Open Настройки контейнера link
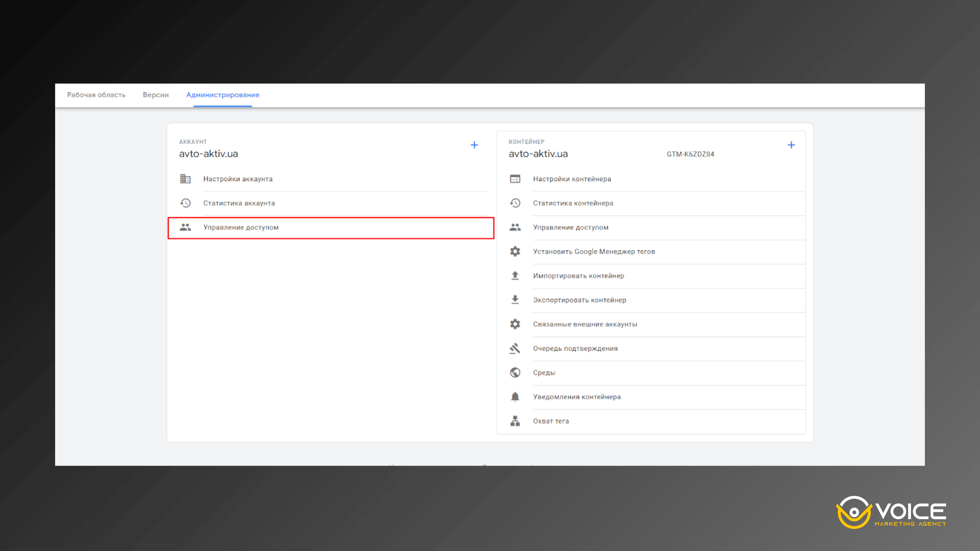The width and height of the screenshot is (980, 551). (x=572, y=179)
